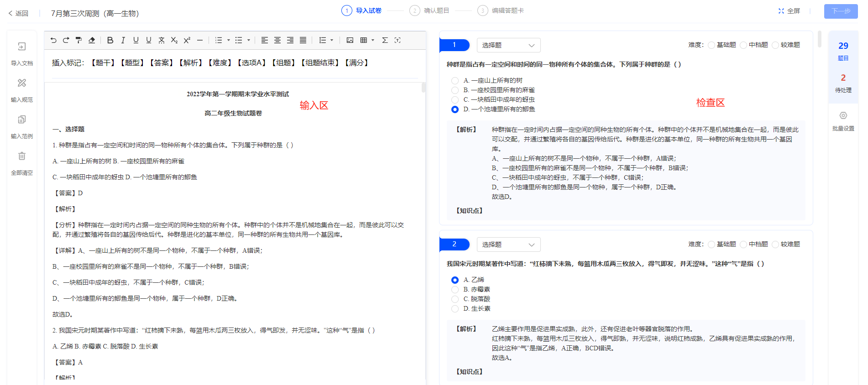The width and height of the screenshot is (868, 385).
Task: Insert the 【答案】 marker tag
Action: tap(162, 63)
